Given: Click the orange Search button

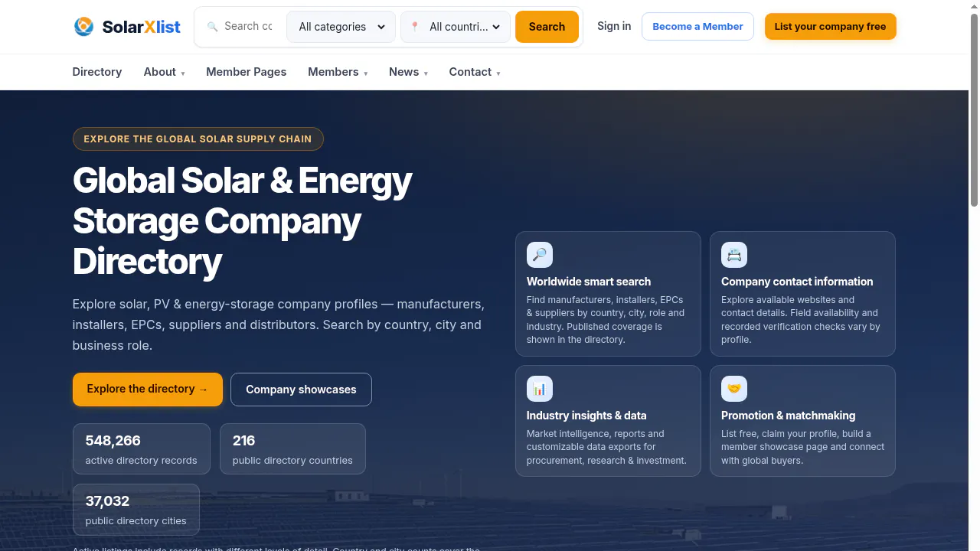Looking at the screenshot, I should [x=547, y=27].
